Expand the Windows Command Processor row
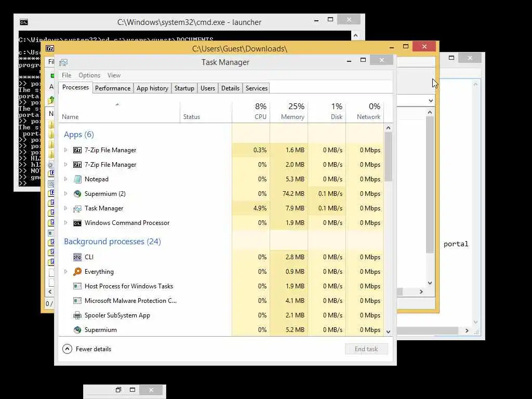The width and height of the screenshot is (532, 399). pyautogui.click(x=66, y=223)
